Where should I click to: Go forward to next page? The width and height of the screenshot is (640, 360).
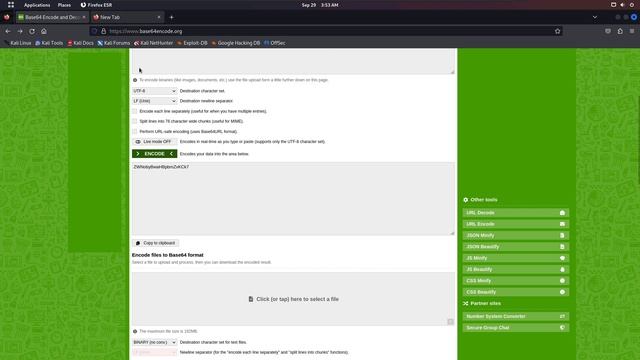tap(20, 31)
